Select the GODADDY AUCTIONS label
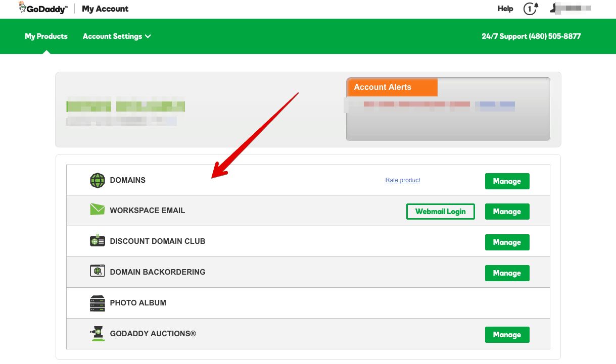 click(x=153, y=334)
